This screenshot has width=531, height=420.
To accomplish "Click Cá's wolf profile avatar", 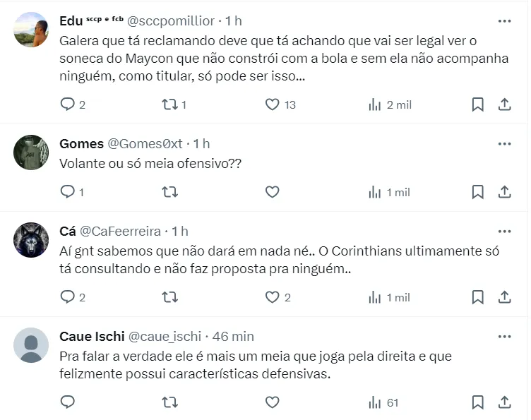I will click(31, 241).
